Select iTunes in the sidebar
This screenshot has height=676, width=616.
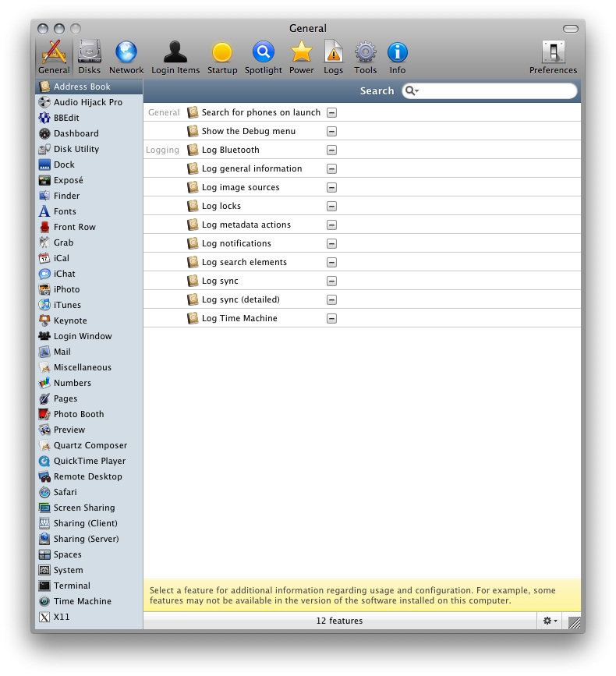(x=89, y=305)
